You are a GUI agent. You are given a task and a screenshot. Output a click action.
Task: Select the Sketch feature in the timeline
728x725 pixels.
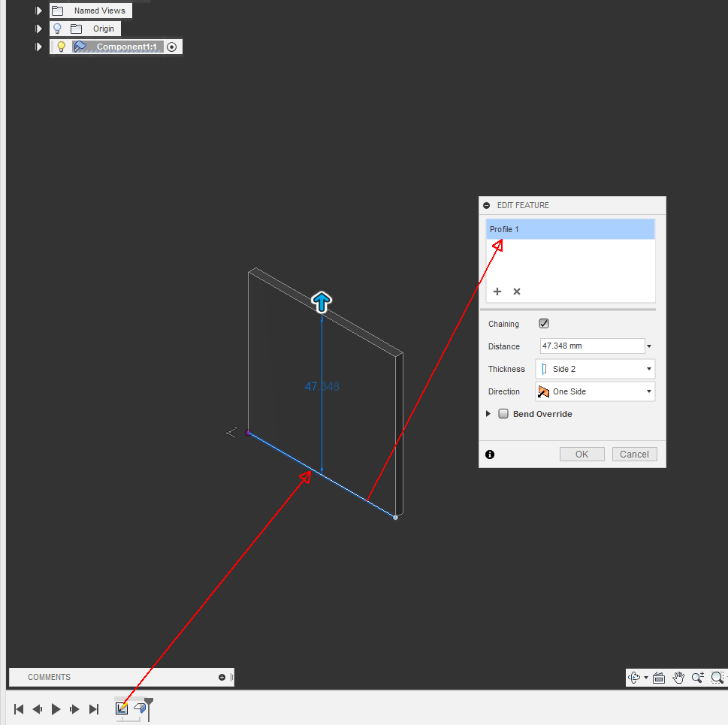pos(121,708)
